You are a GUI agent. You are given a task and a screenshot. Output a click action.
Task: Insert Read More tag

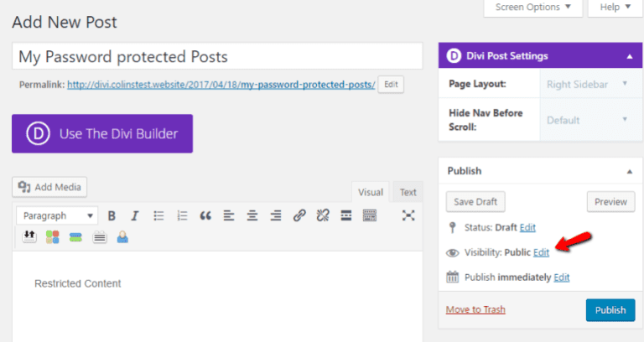click(346, 215)
